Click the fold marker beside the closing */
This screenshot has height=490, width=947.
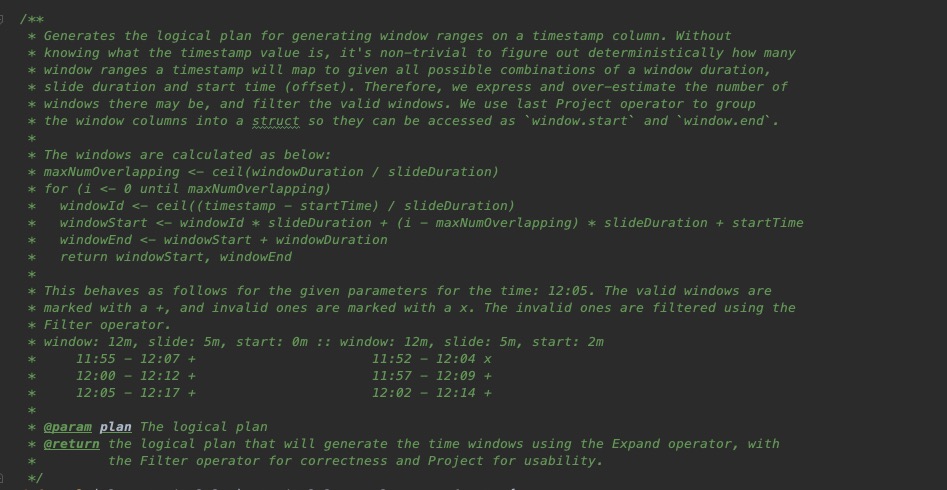2,479
